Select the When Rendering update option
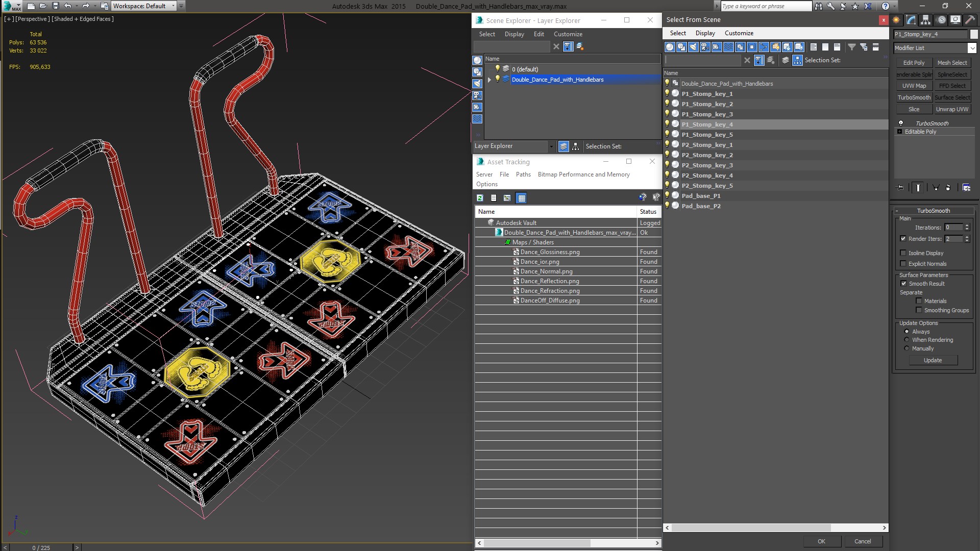 tap(906, 340)
